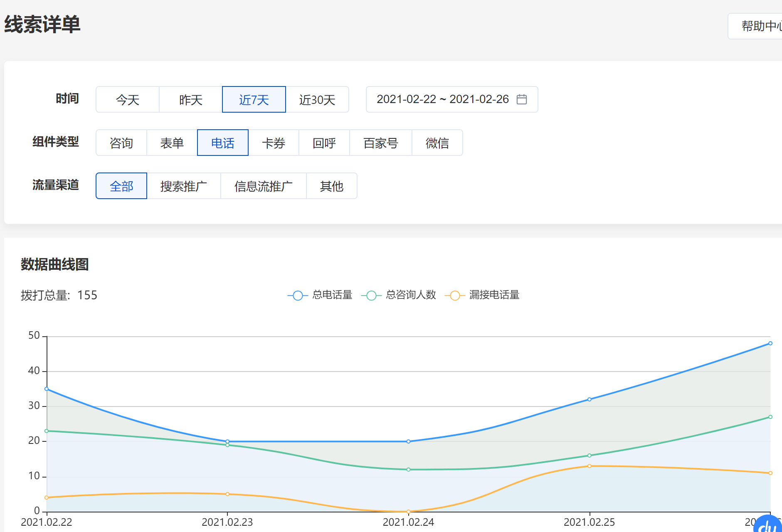Select the 昨天 time filter
Image resolution: width=782 pixels, height=532 pixels.
pyautogui.click(x=191, y=99)
